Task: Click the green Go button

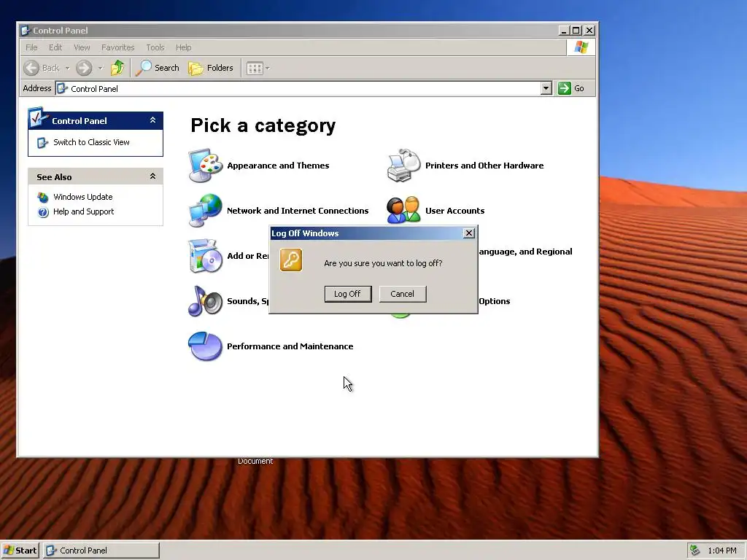Action: [x=571, y=88]
